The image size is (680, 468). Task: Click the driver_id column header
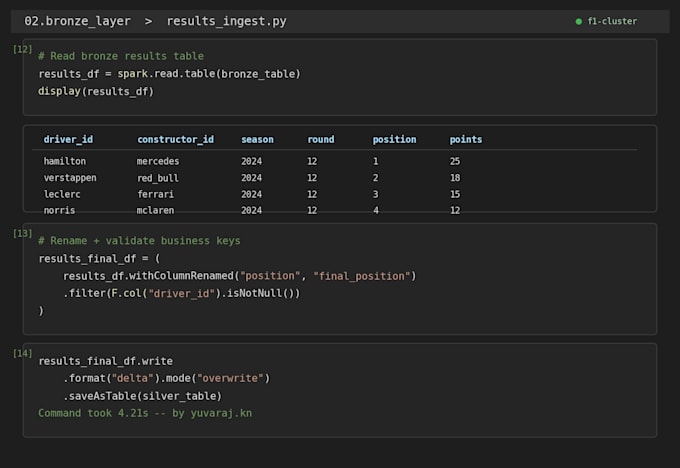click(x=68, y=139)
